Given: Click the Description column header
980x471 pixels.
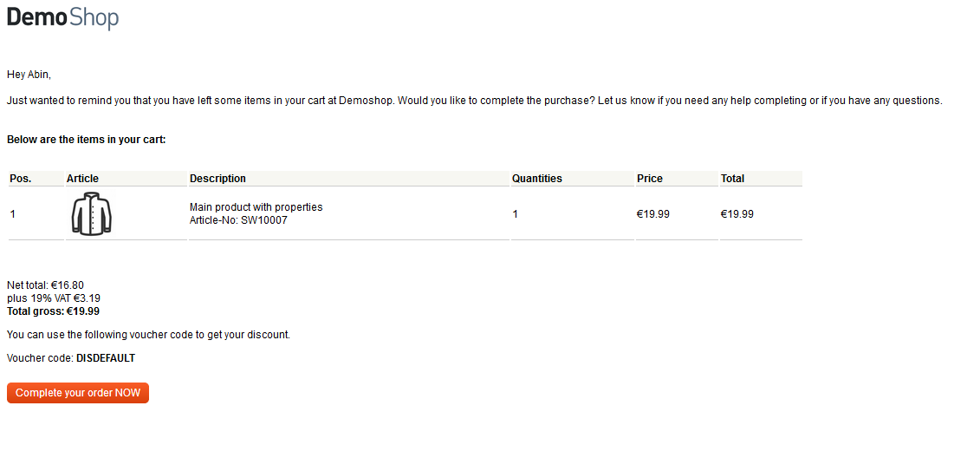Looking at the screenshot, I should (x=217, y=179).
